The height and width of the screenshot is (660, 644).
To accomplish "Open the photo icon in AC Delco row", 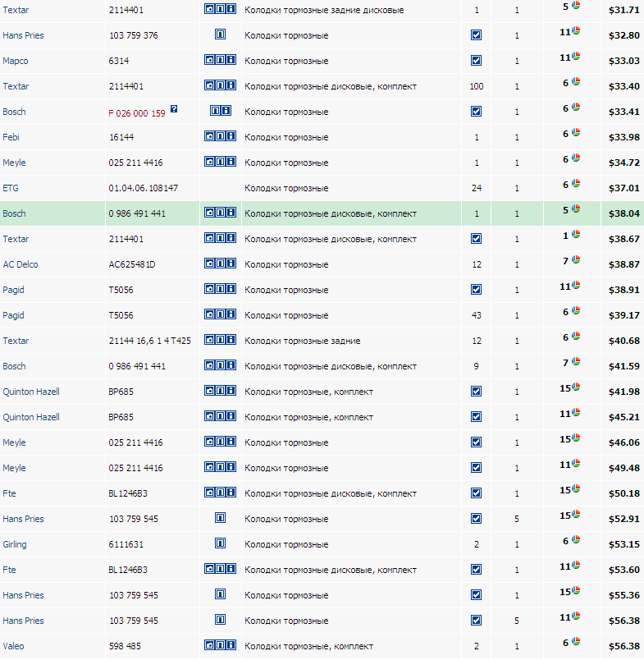I will point(209,263).
